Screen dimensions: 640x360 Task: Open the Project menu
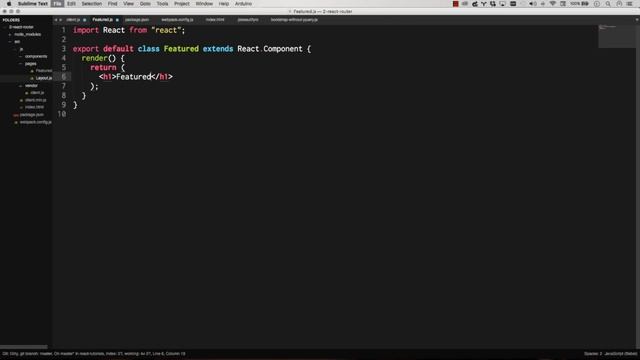pyautogui.click(x=182, y=4)
